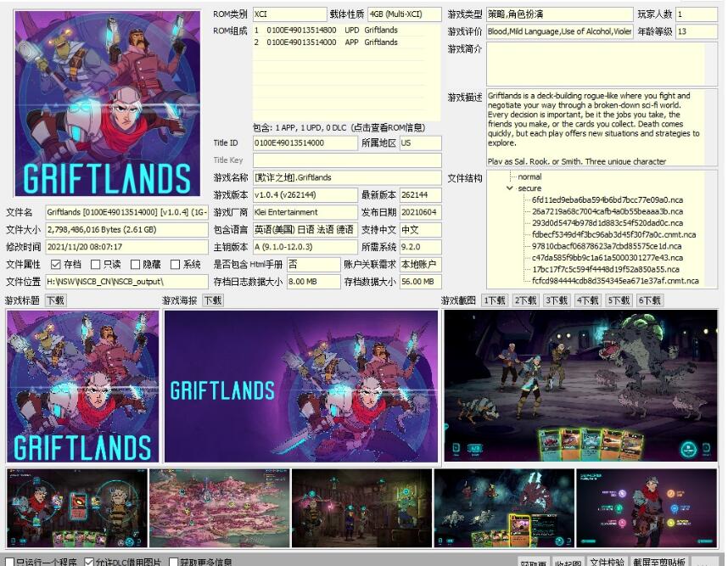Click the 游戏类型 field 策略,角色扮演

click(x=560, y=14)
